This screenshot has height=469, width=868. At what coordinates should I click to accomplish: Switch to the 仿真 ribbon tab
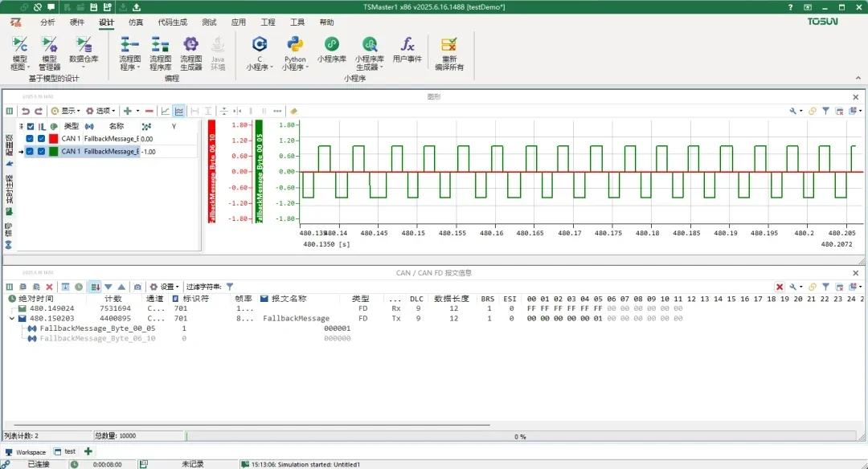136,22
